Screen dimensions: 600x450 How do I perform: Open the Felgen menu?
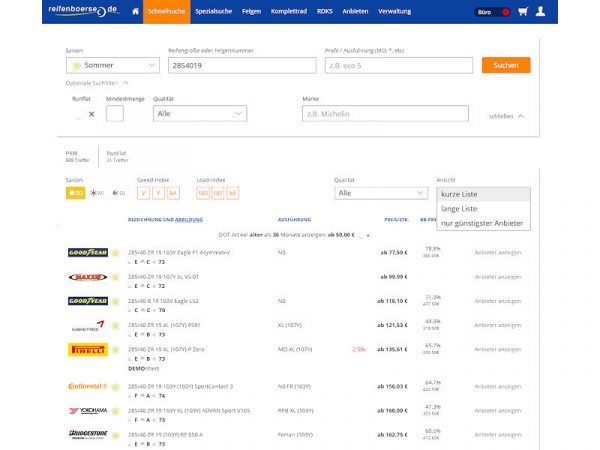tap(251, 11)
